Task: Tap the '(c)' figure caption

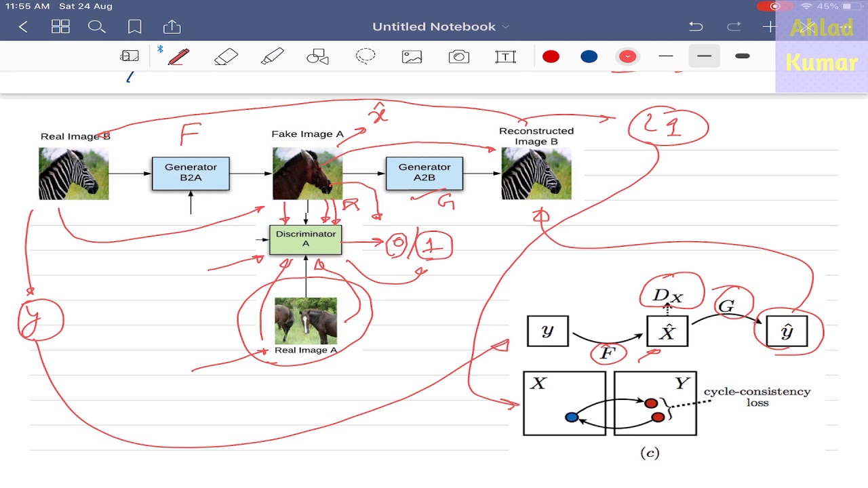Action: click(650, 454)
